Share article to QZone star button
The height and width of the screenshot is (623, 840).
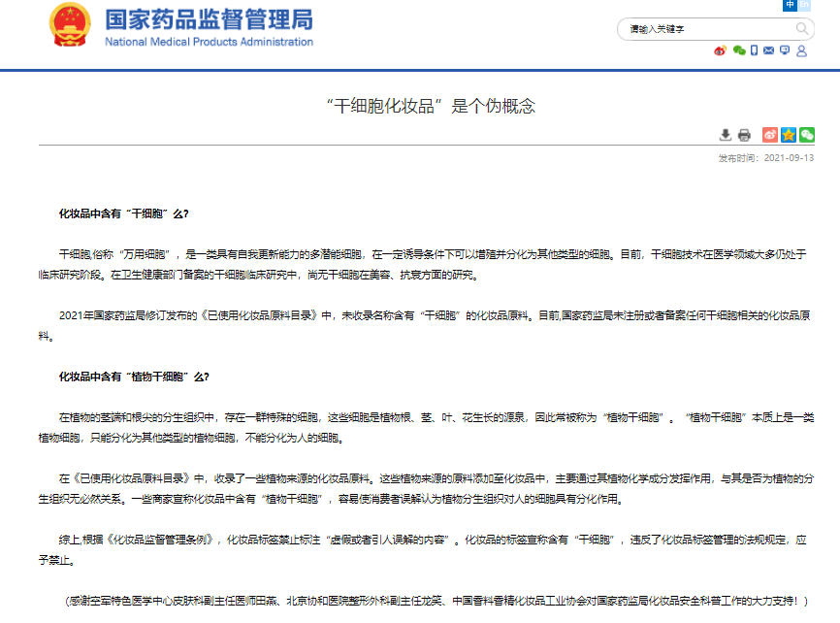coord(789,135)
